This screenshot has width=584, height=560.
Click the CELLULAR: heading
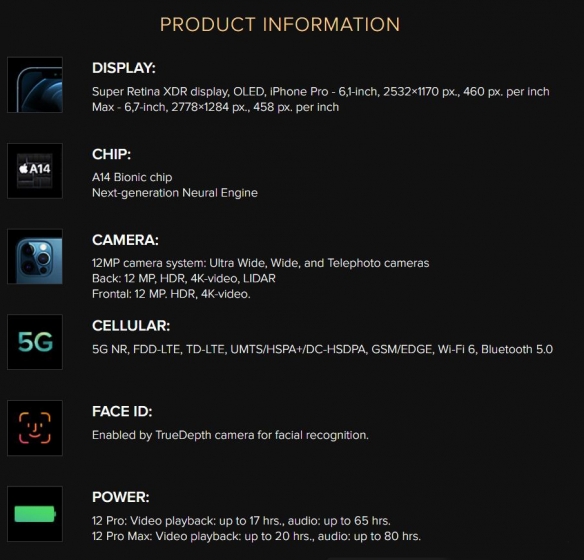click(131, 326)
